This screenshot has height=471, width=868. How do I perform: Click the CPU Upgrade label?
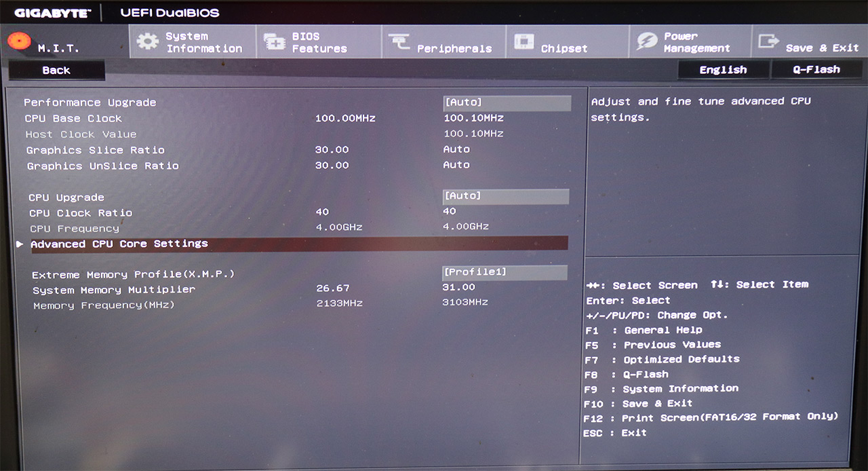(66, 197)
